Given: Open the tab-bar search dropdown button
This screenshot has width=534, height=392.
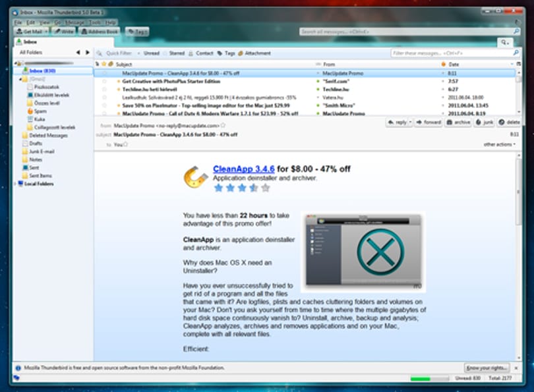Looking at the screenshot, I should 505,43.
